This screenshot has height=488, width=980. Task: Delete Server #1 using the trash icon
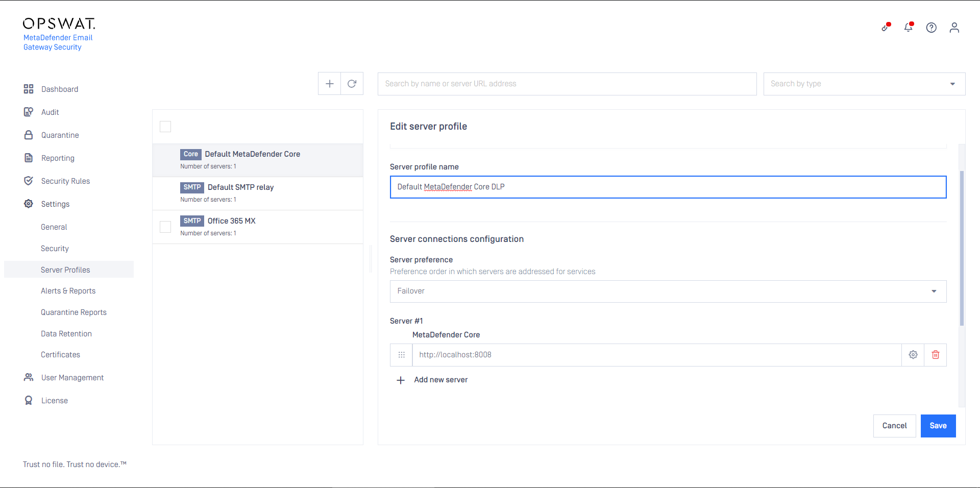(935, 355)
